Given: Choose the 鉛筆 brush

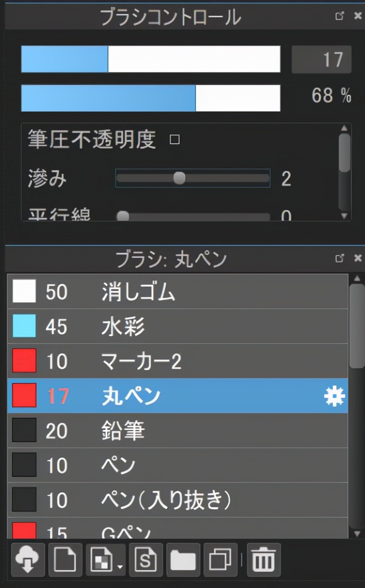Looking at the screenshot, I should 123,430.
